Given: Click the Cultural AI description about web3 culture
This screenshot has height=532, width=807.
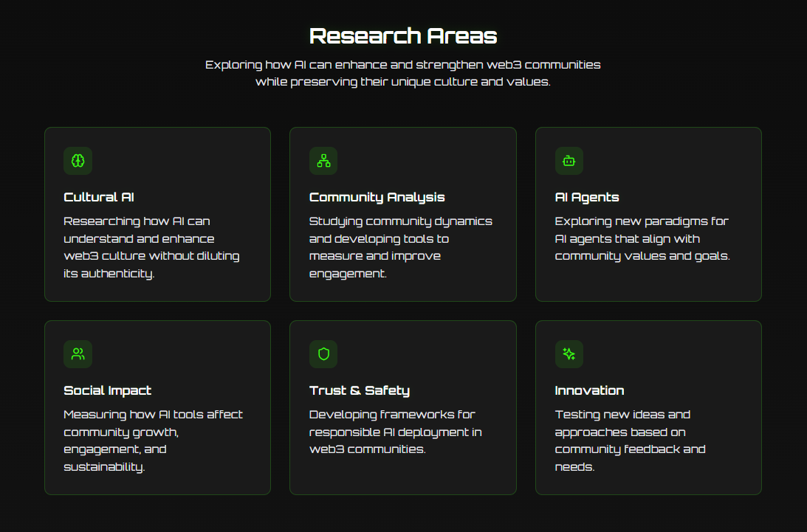Looking at the screenshot, I should (151, 247).
